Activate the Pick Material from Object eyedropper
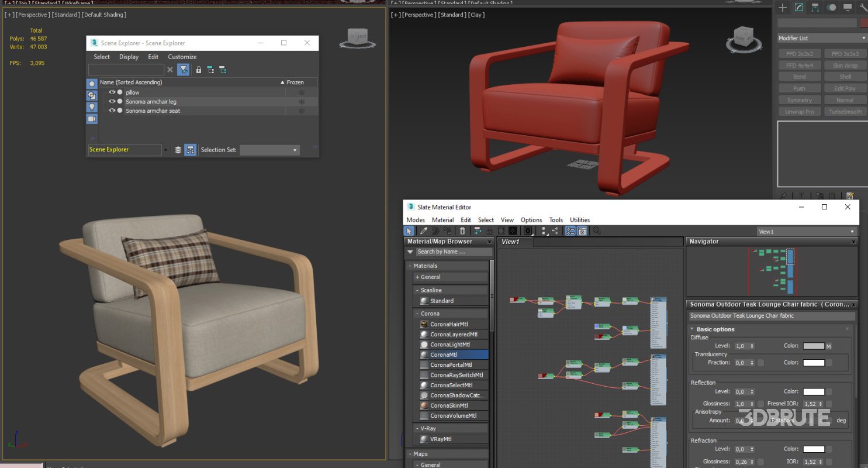The image size is (868, 468). click(424, 230)
